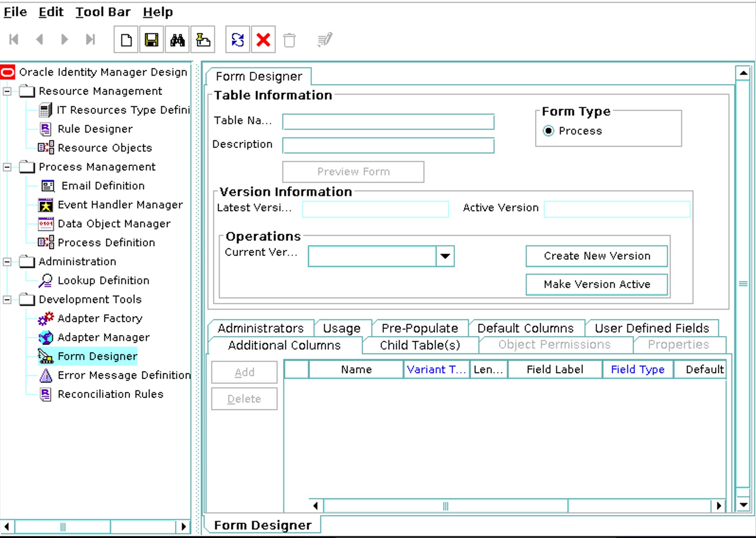Click the Error Message Definition triangle icon
Image resolution: width=756 pixels, height=538 pixels.
(x=46, y=376)
